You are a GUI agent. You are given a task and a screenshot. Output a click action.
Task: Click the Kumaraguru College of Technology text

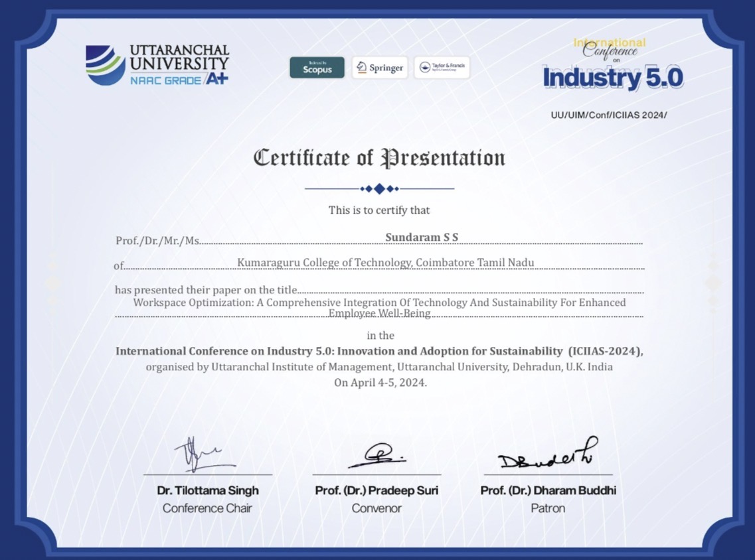pyautogui.click(x=385, y=263)
